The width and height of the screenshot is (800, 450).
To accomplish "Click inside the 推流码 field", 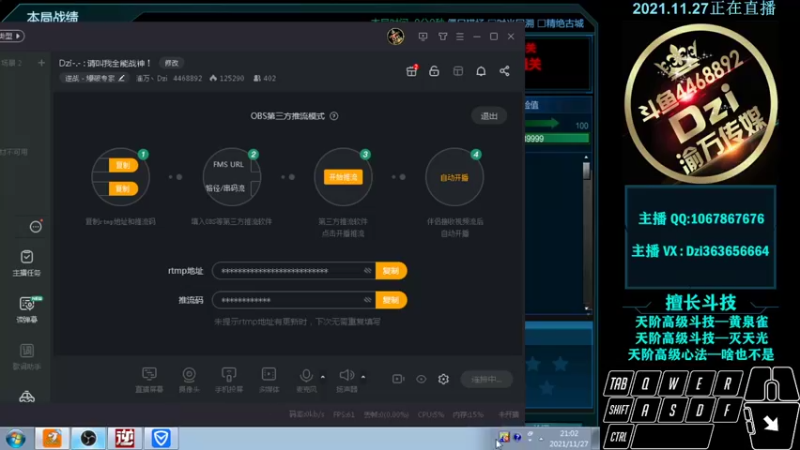I will 294,300.
